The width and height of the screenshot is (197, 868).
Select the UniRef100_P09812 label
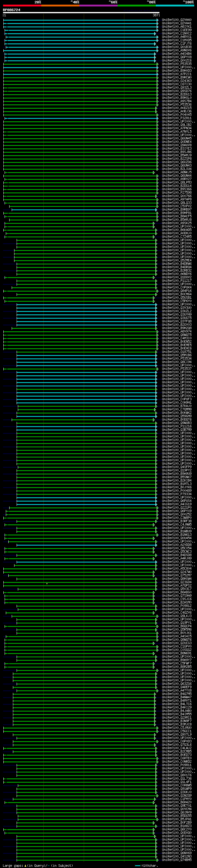[176, 606]
